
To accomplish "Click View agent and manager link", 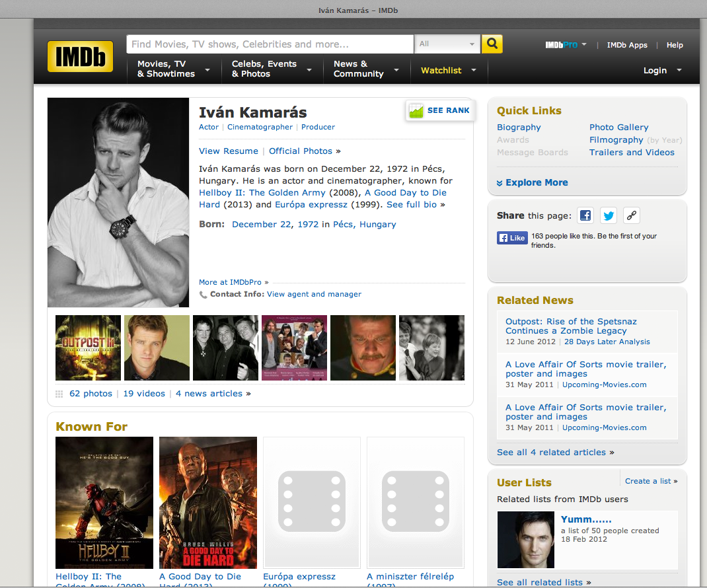I will point(315,294).
